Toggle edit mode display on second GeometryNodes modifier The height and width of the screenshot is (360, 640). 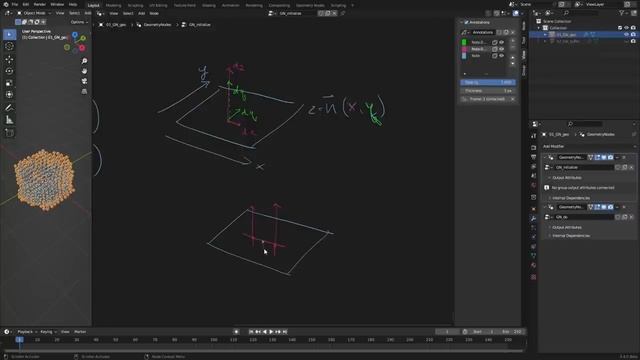pyautogui.click(x=597, y=207)
